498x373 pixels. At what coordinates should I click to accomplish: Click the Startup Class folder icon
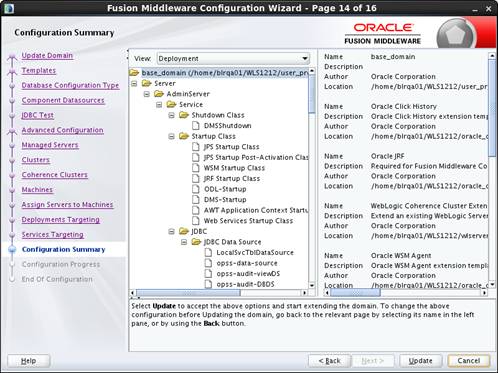point(184,136)
